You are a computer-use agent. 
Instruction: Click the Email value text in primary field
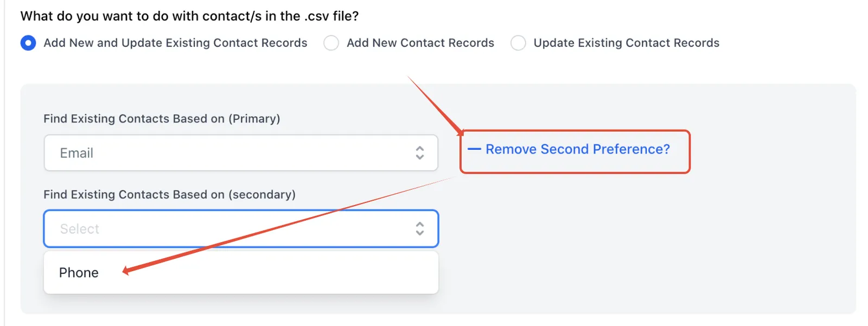(76, 153)
